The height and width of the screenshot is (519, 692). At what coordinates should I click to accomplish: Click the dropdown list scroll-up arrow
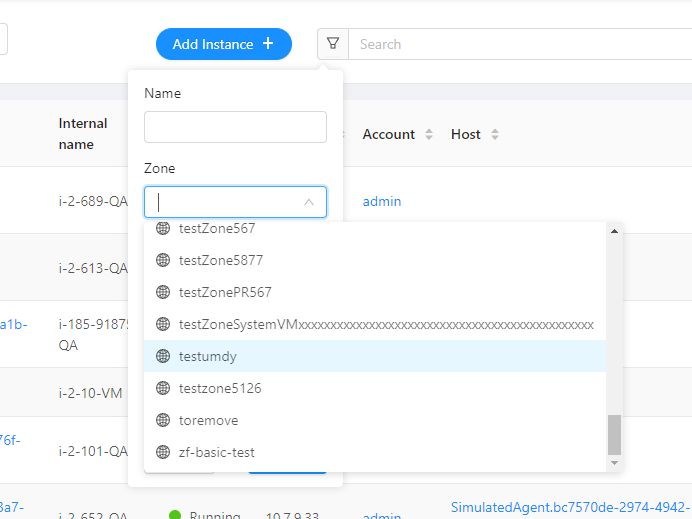pyautogui.click(x=614, y=231)
